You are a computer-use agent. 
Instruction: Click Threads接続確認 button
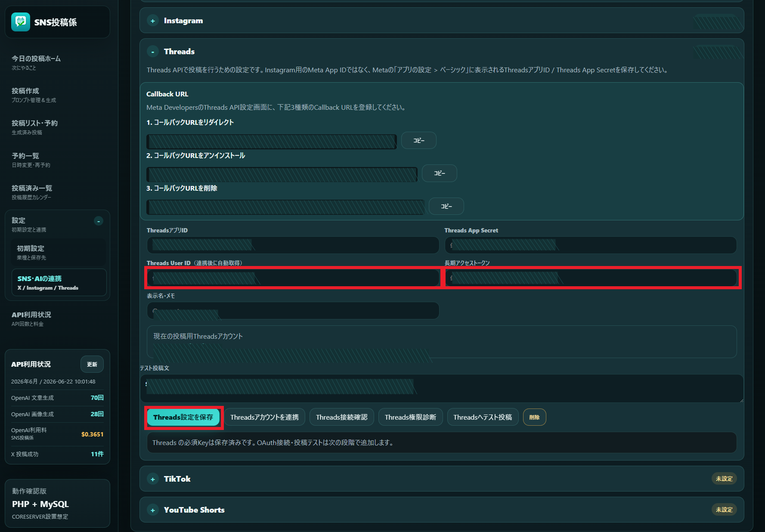click(x=342, y=417)
